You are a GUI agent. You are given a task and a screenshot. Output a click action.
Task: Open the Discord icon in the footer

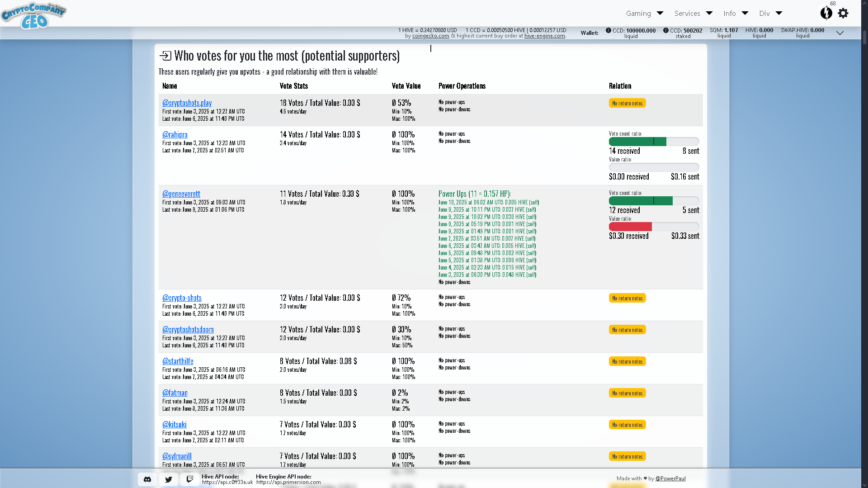tap(147, 479)
